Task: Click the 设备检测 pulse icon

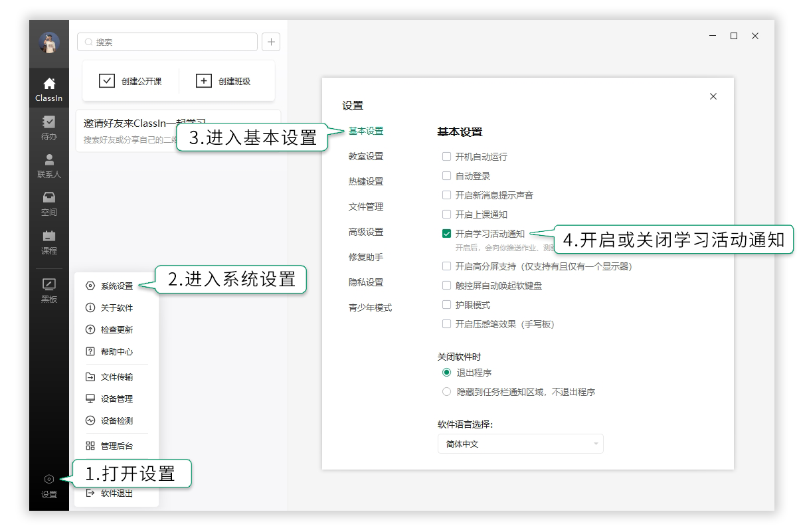Action: click(90, 420)
